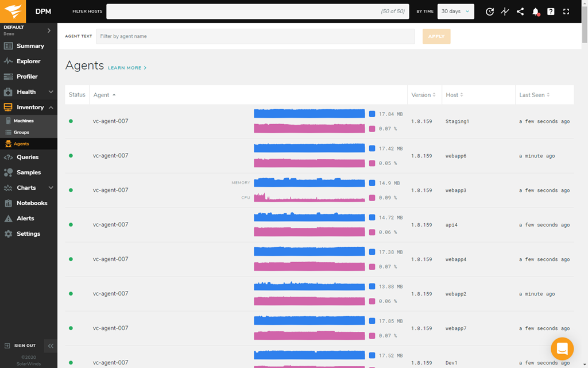
Task: Go to the Queries page
Action: coord(28,157)
